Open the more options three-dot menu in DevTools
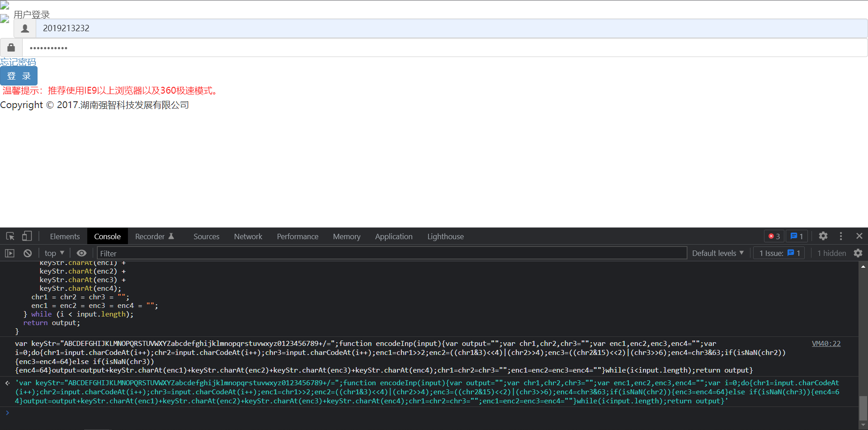This screenshot has width=868, height=430. pyautogui.click(x=841, y=236)
